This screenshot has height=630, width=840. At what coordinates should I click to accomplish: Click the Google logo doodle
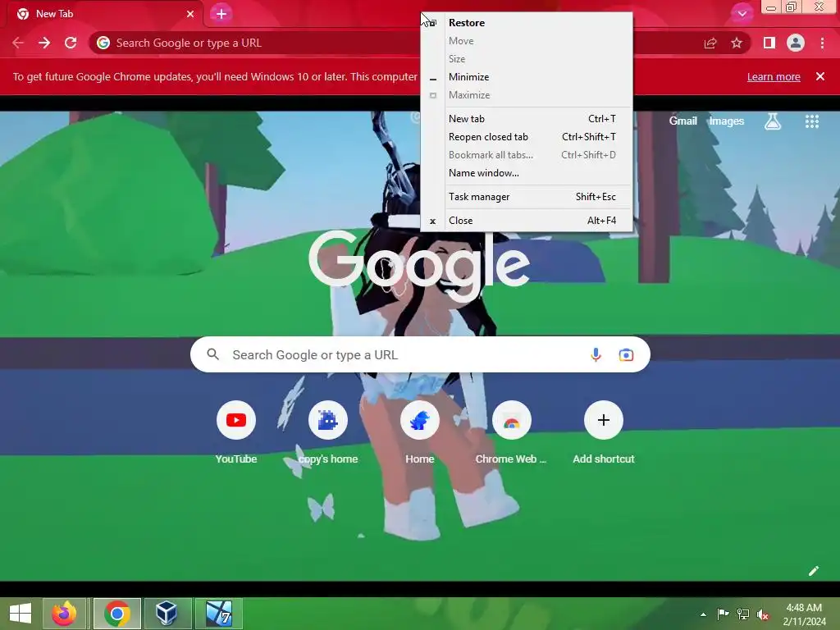(419, 266)
